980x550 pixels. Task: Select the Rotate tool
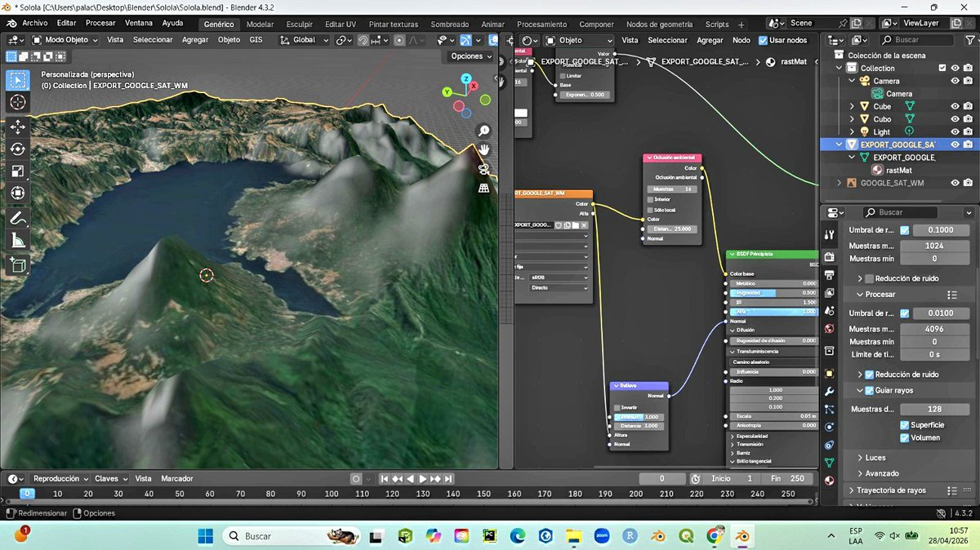click(18, 149)
